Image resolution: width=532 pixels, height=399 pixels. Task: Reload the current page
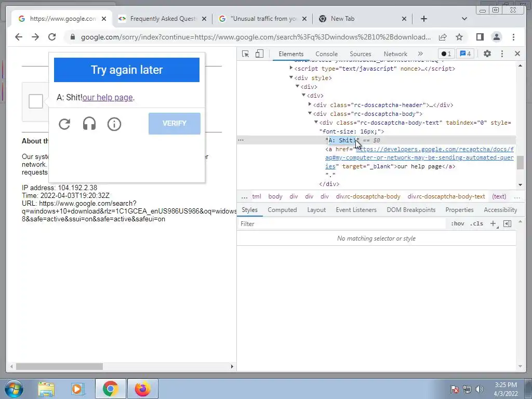coord(52,37)
